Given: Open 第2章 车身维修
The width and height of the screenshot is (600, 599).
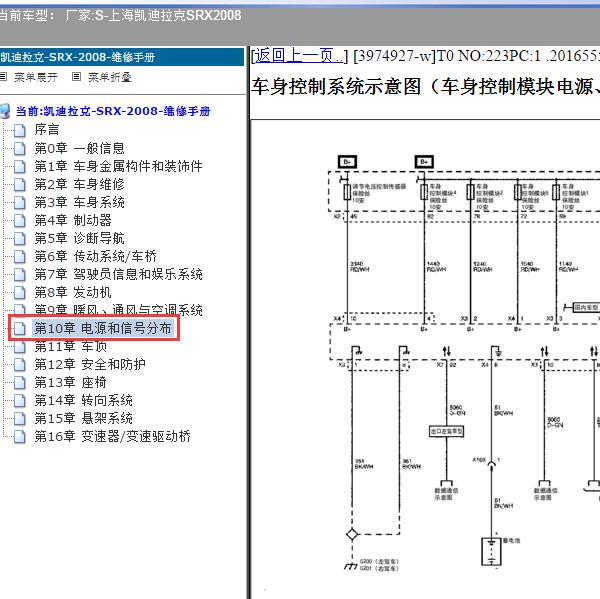Looking at the screenshot, I should tap(80, 184).
